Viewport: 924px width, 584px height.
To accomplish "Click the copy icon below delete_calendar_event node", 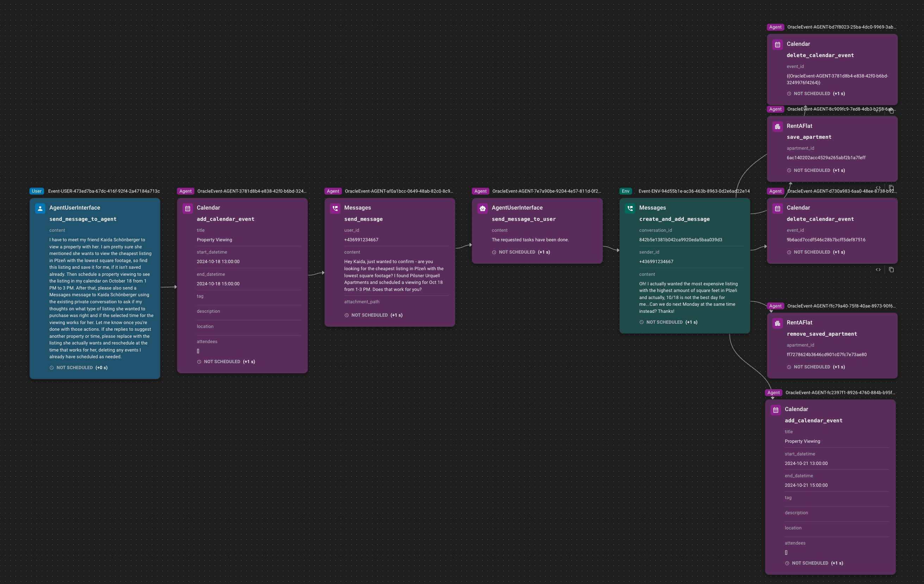I will [891, 270].
